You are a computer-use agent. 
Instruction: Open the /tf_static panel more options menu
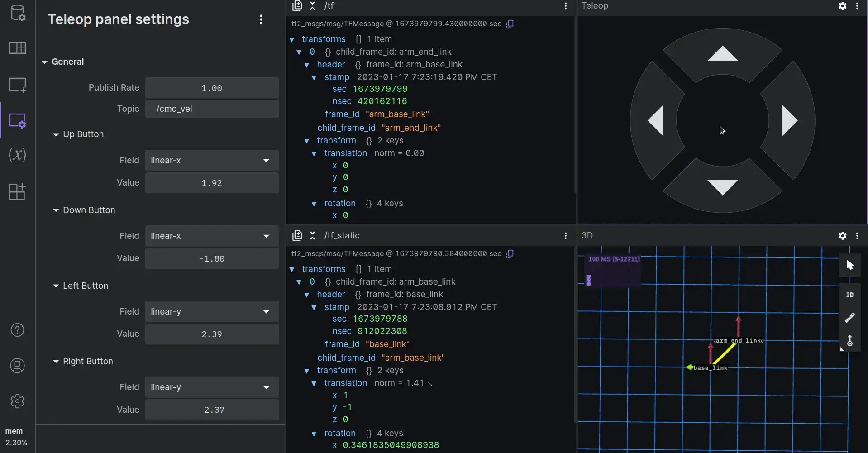click(x=565, y=236)
